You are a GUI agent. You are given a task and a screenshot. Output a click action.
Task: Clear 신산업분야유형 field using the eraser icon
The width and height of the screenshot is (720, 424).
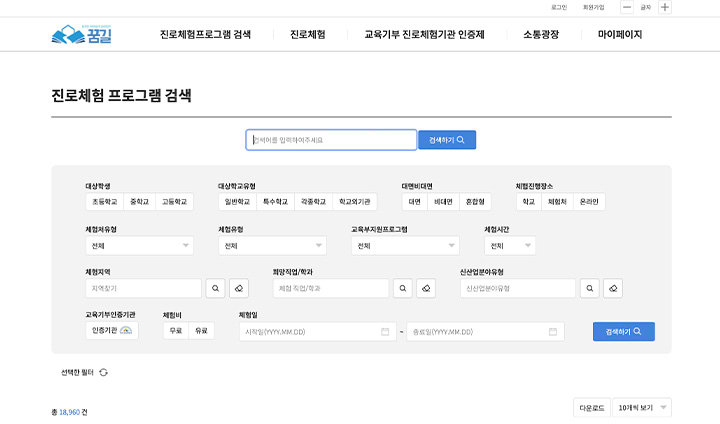(x=614, y=288)
